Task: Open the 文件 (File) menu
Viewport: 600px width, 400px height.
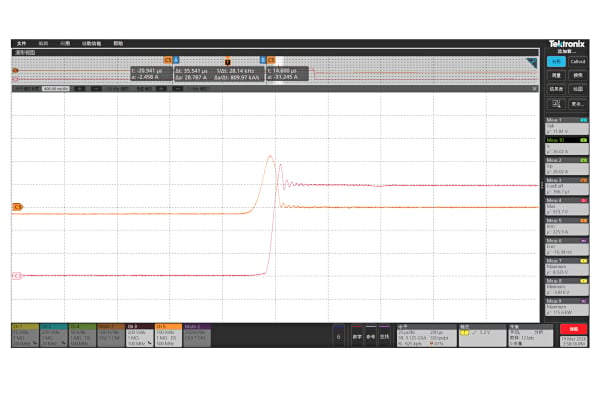Action: 21,44
